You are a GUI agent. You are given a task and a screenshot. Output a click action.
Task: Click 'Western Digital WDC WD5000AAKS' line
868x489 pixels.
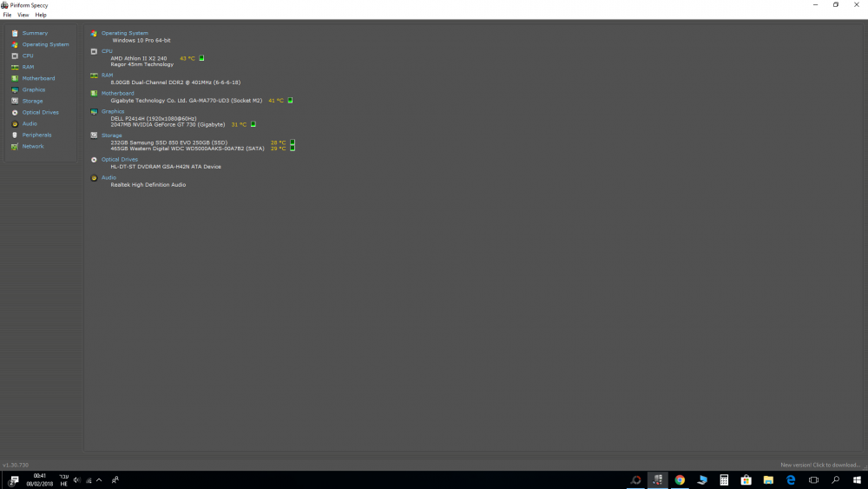click(x=187, y=149)
